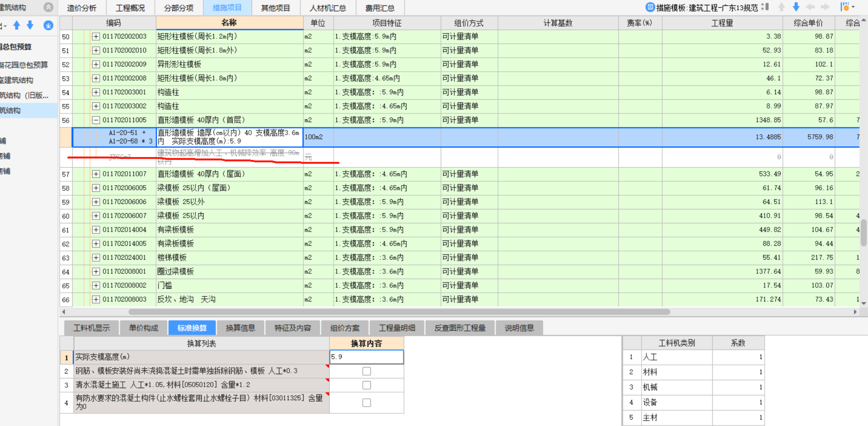Click the horizontal scrollbar of the main table
The width and height of the screenshot is (868, 426).
[x=399, y=312]
